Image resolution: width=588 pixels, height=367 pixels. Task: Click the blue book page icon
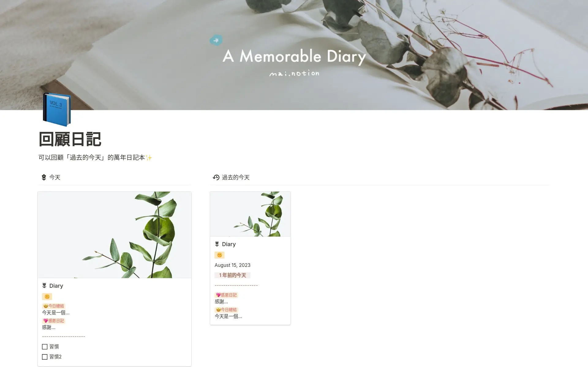click(57, 109)
